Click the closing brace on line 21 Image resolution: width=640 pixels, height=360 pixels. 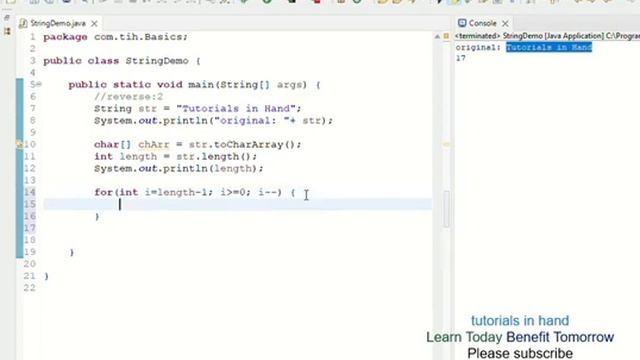click(46, 276)
